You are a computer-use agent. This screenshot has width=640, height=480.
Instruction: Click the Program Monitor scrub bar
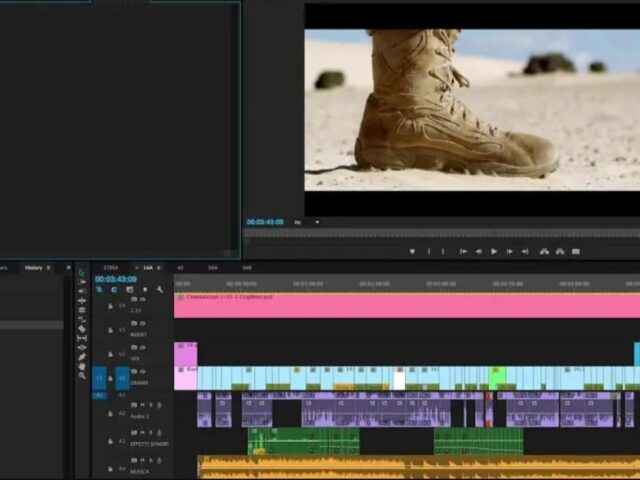point(440,234)
